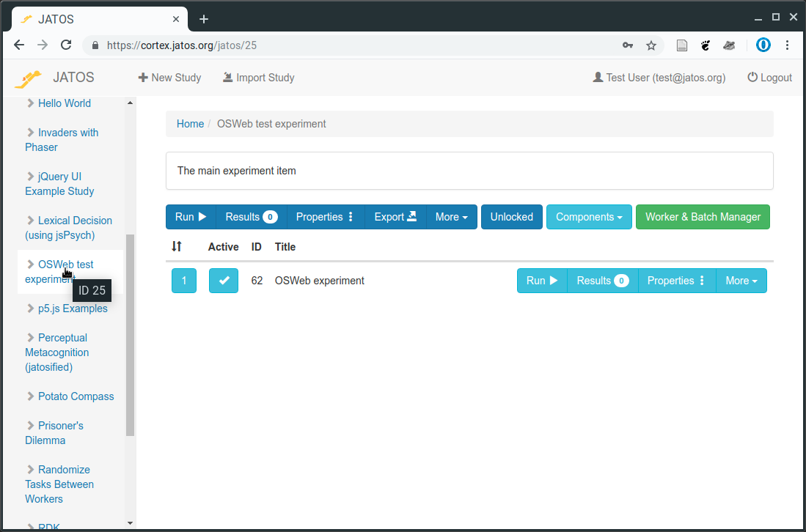Expand the p5.js Examples study
806x532 pixels.
click(30, 309)
